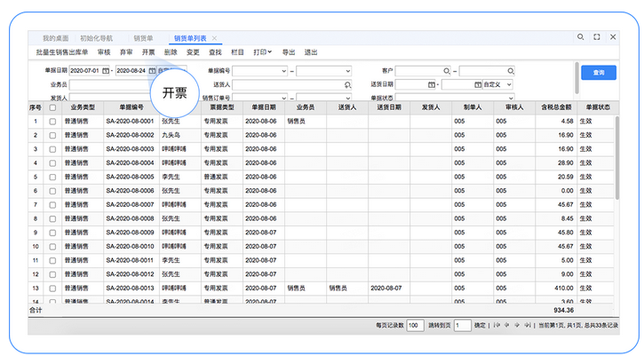Click the 查找 toolbar command
644x356 pixels.
coord(215,52)
